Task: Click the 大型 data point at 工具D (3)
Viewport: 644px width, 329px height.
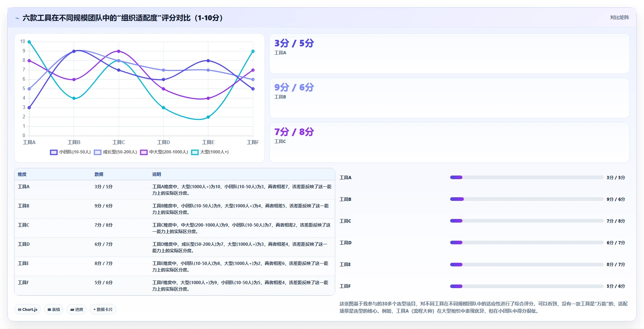Action: (163, 108)
